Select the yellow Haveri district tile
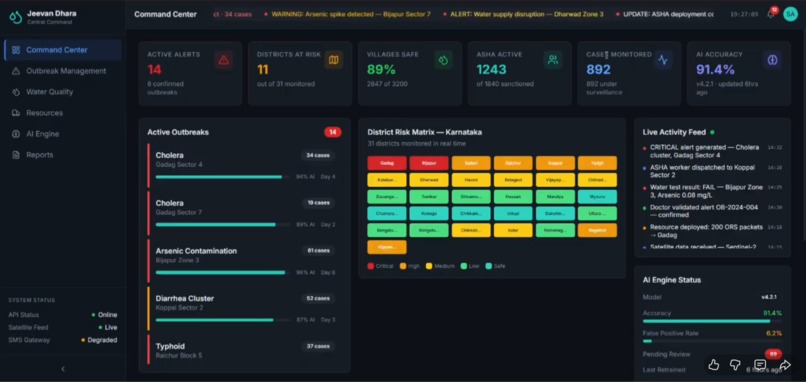 (471, 180)
